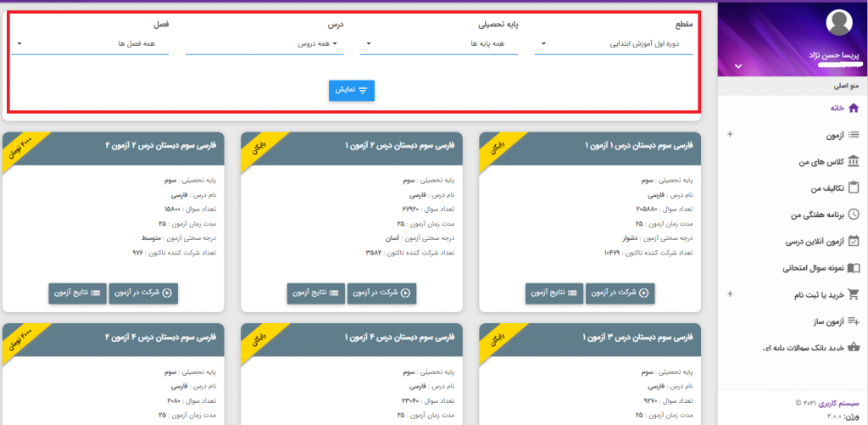Click the bank icon for کلاس های من

[854, 161]
